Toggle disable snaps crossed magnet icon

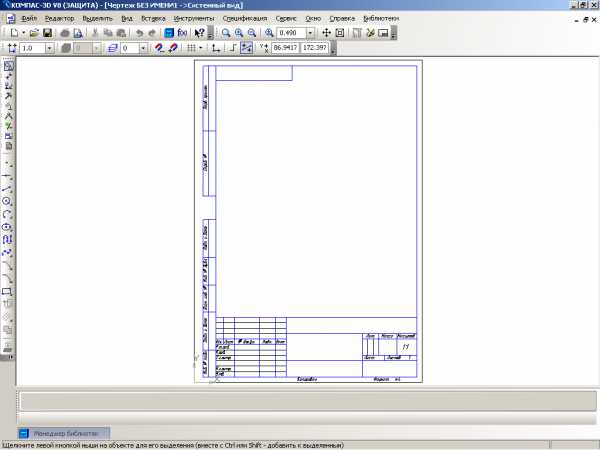coord(173,48)
